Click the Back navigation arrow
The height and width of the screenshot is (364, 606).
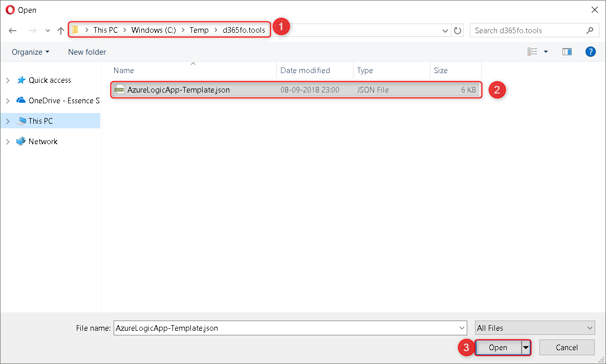(13, 31)
